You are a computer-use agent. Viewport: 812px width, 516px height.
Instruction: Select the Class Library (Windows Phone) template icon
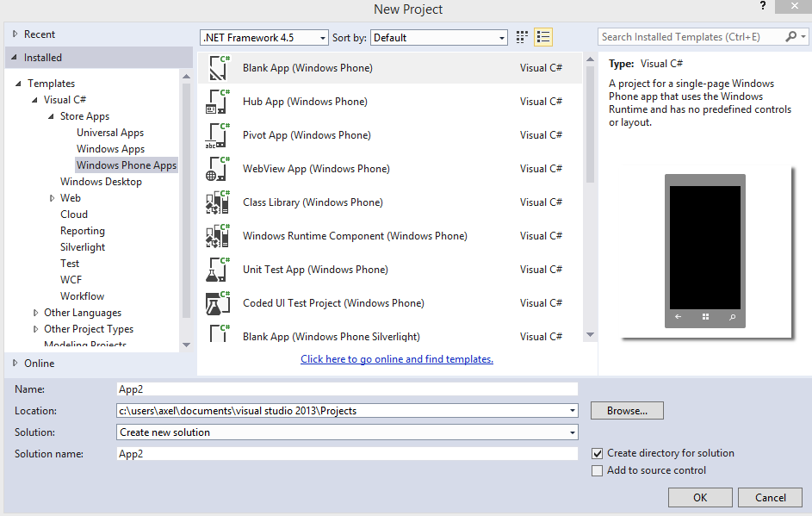click(218, 202)
